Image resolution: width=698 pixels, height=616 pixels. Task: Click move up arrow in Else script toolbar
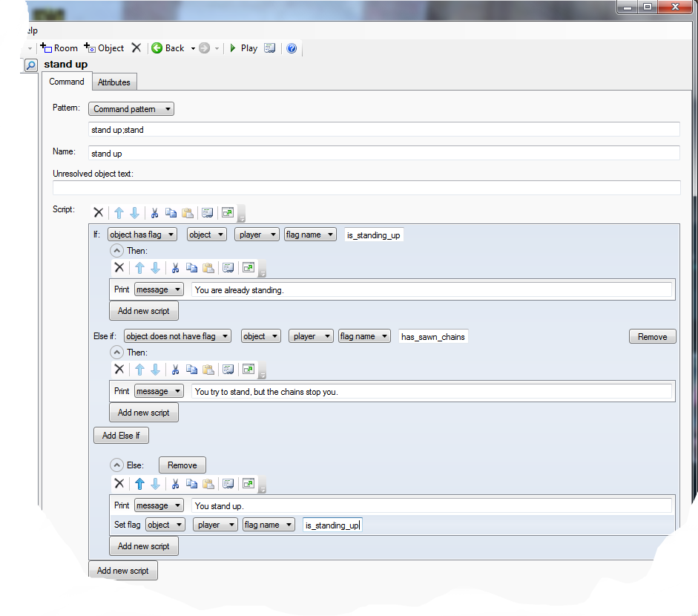pos(139,484)
